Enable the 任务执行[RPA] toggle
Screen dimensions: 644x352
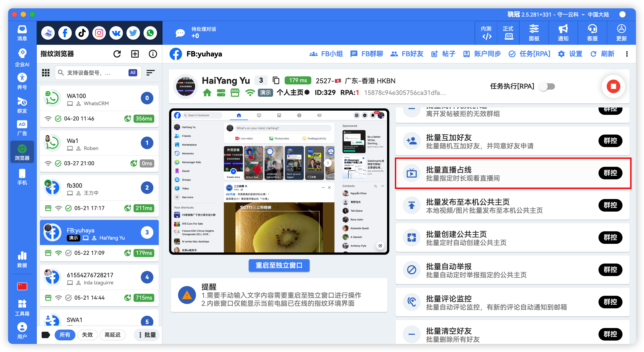point(548,86)
